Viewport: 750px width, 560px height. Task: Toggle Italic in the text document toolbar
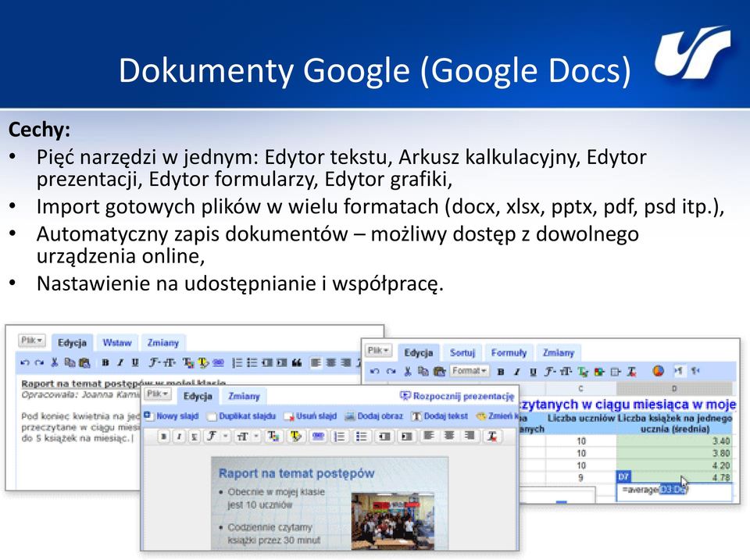(120, 363)
